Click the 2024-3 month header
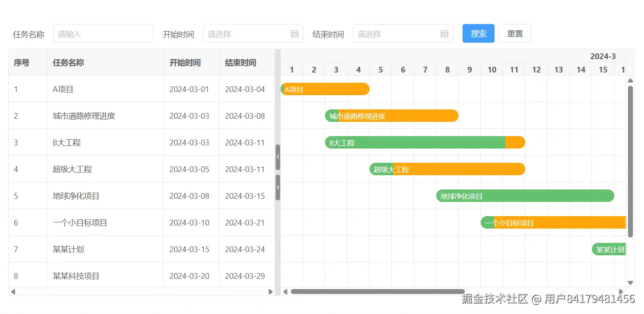Viewport: 644px width, 314px height. point(603,56)
